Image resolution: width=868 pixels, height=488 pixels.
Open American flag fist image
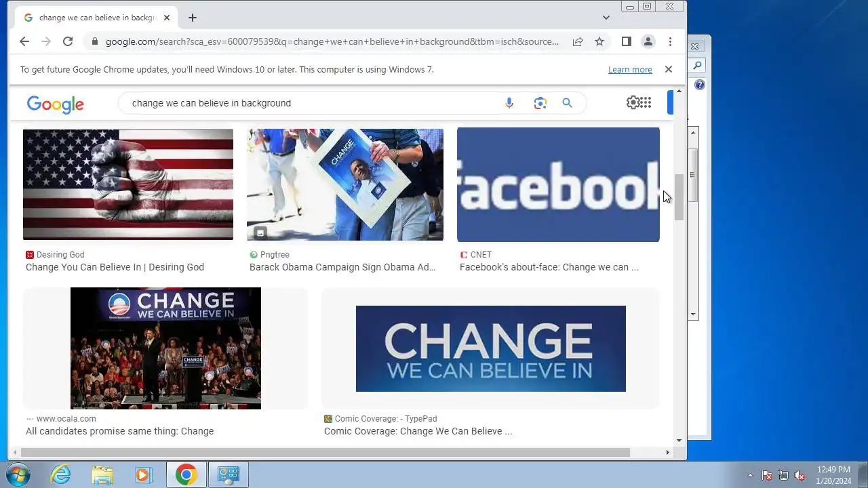click(x=128, y=184)
